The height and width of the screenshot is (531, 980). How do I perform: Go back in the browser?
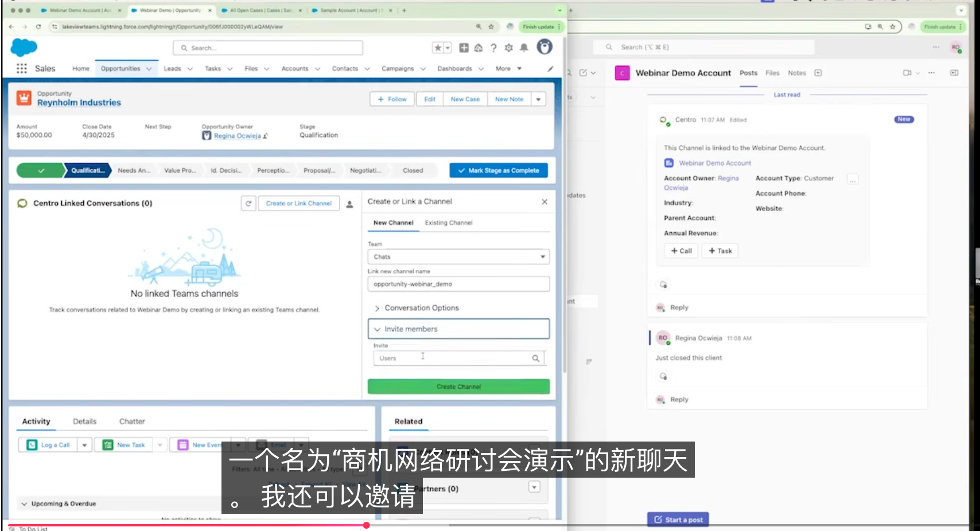pos(11,26)
